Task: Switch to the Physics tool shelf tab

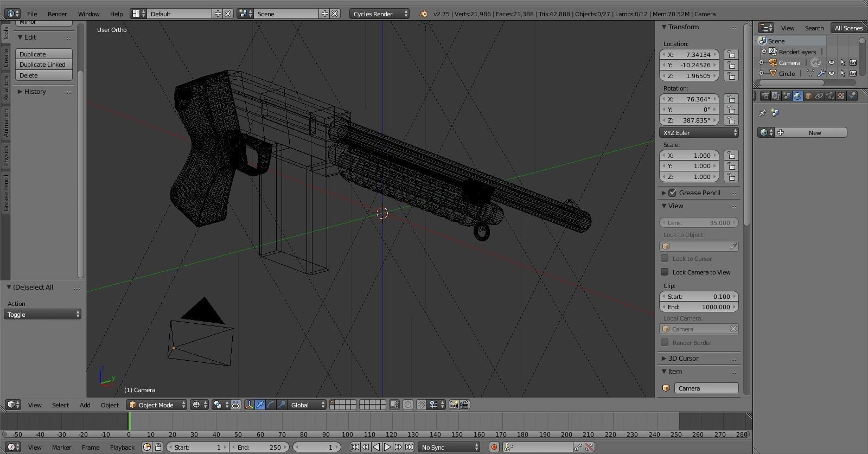Action: pos(5,155)
